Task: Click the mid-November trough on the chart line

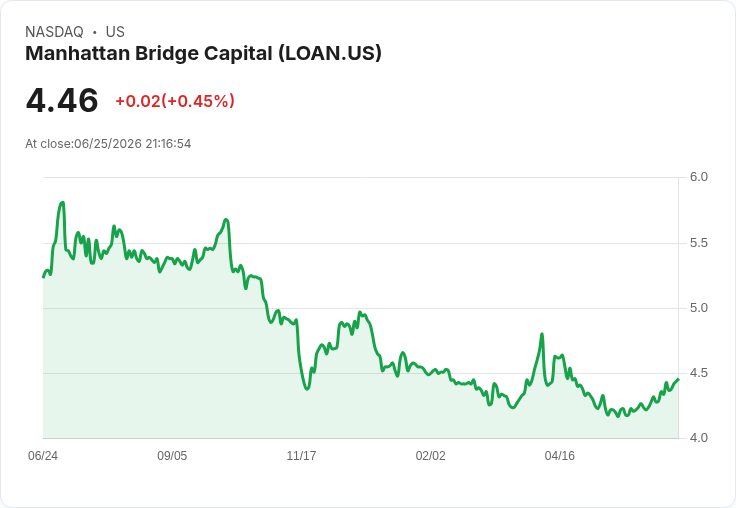Action: point(307,389)
